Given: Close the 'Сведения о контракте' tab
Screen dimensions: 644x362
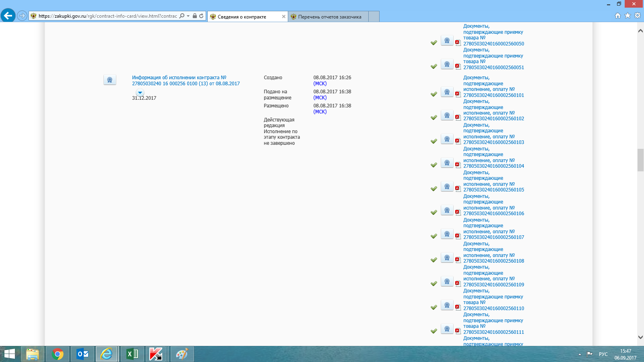Looking at the screenshot, I should click(283, 16).
